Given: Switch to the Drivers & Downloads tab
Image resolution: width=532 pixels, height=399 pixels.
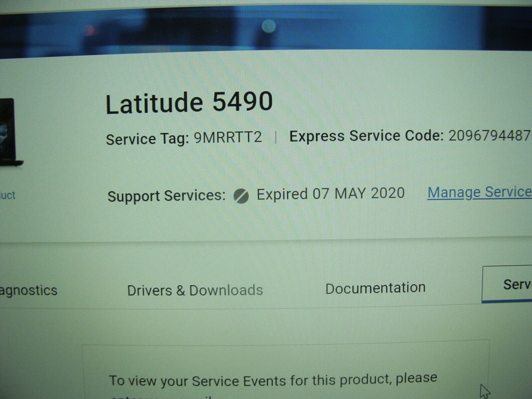Looking at the screenshot, I should pos(195,290).
